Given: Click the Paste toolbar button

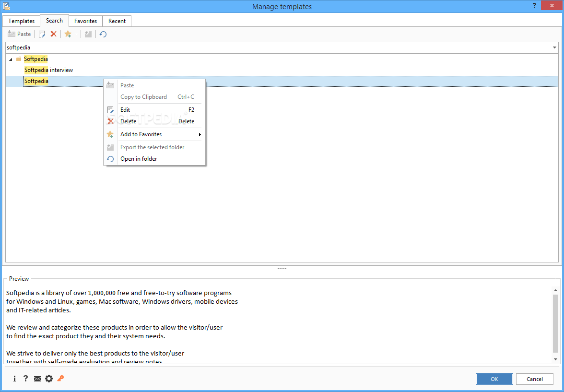Looking at the screenshot, I should click(19, 34).
